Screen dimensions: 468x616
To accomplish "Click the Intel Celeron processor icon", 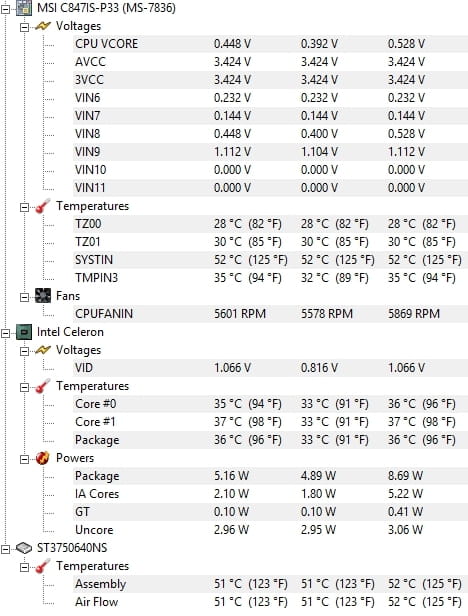I will 24,332.
